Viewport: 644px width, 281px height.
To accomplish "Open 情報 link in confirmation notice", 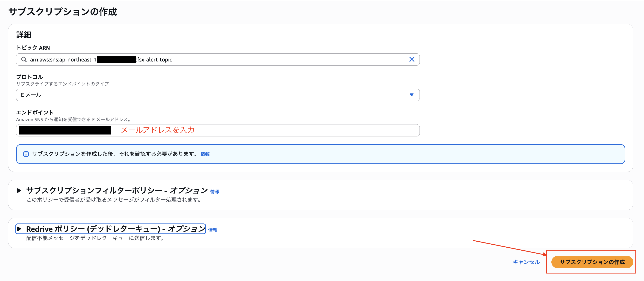I will pos(205,154).
